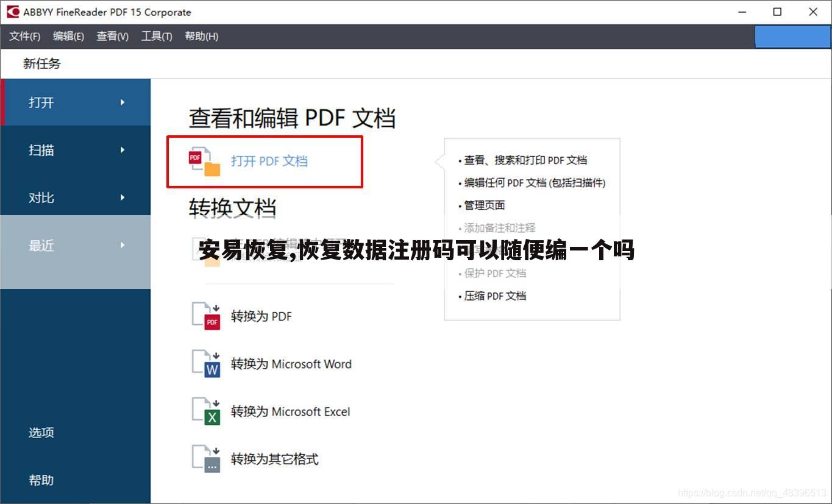
Task: Click the convert to other formats icon
Action: 206,458
